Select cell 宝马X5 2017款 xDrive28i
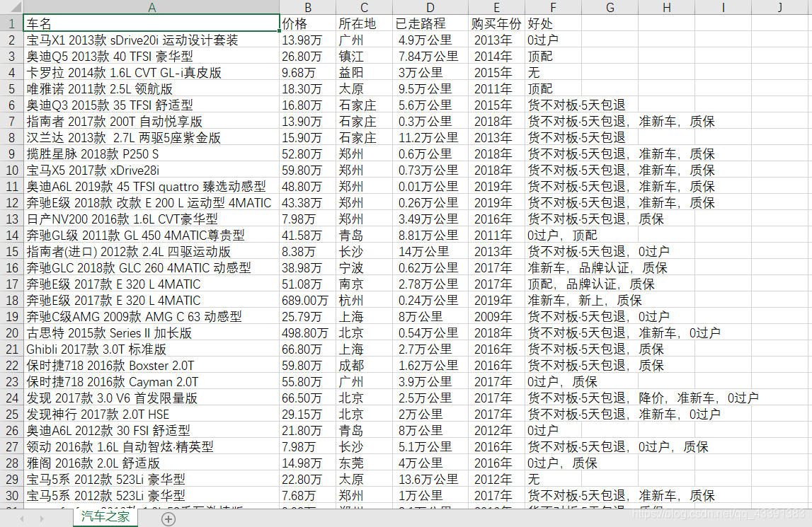This screenshot has height=527, width=812. click(151, 170)
